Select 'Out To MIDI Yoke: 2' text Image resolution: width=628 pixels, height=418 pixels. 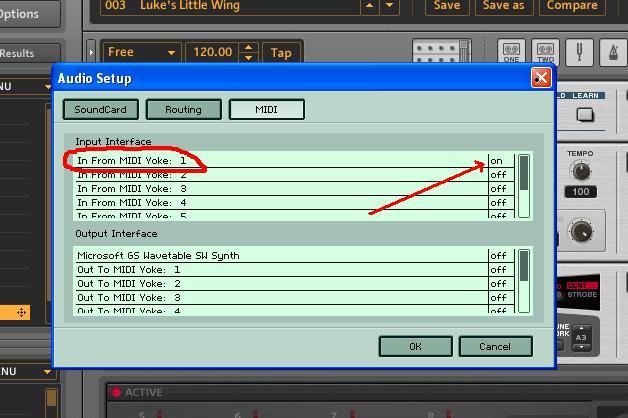click(x=129, y=283)
